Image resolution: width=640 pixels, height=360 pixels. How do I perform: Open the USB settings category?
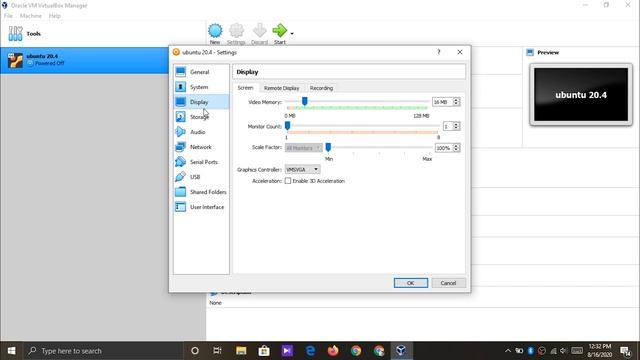point(201,177)
